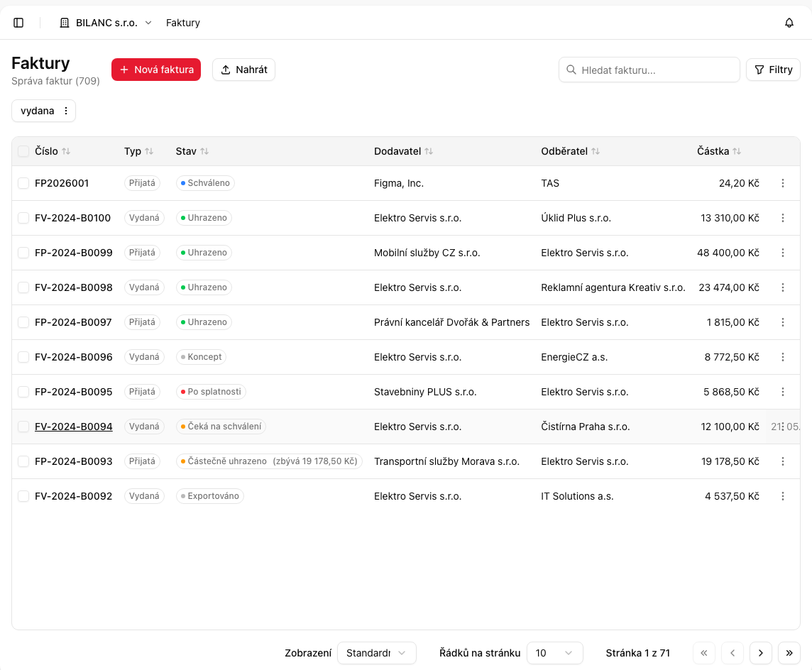Check the box for invoice FV-2024-B0096
Image resolution: width=812 pixels, height=670 pixels.
pyautogui.click(x=23, y=357)
